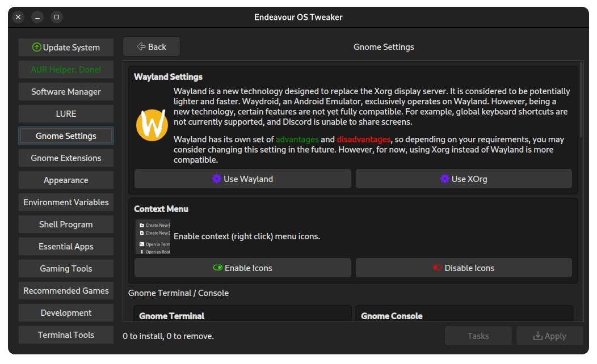Open the Development section
This screenshot has width=597, height=364.
66,312
